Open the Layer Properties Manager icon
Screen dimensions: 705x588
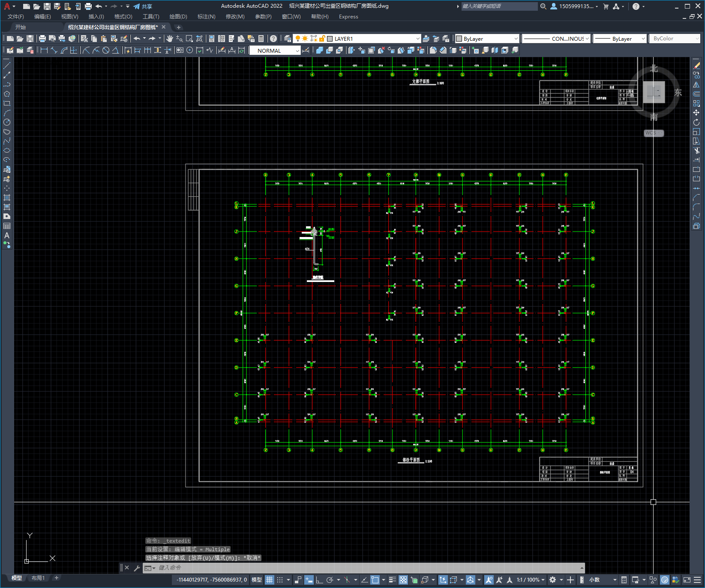point(288,39)
